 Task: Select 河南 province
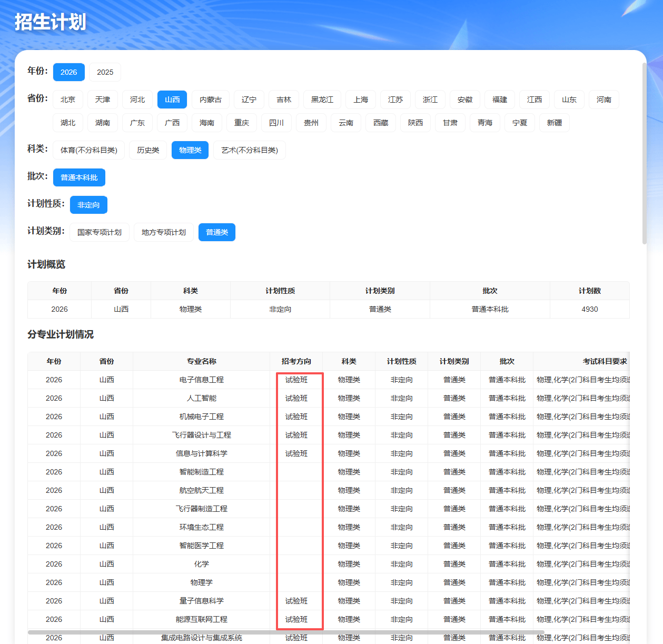coord(604,100)
